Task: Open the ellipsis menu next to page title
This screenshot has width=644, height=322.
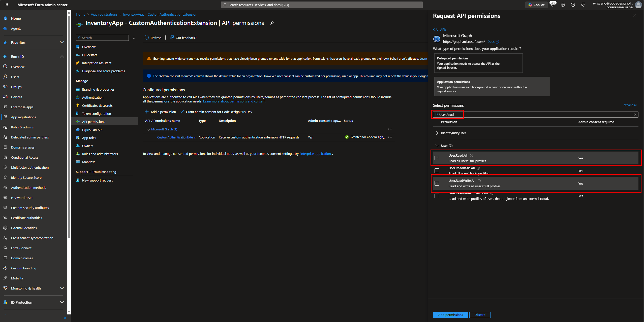Action: (x=280, y=23)
